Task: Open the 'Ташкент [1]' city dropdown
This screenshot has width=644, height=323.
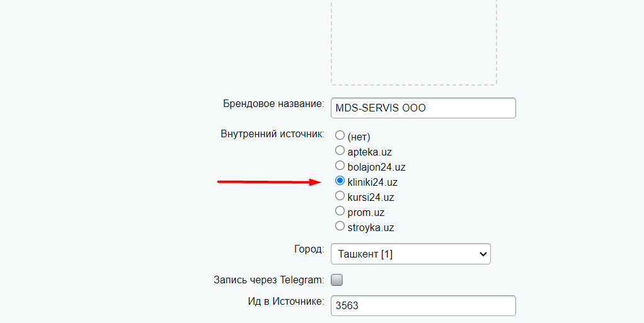Action: point(410,254)
